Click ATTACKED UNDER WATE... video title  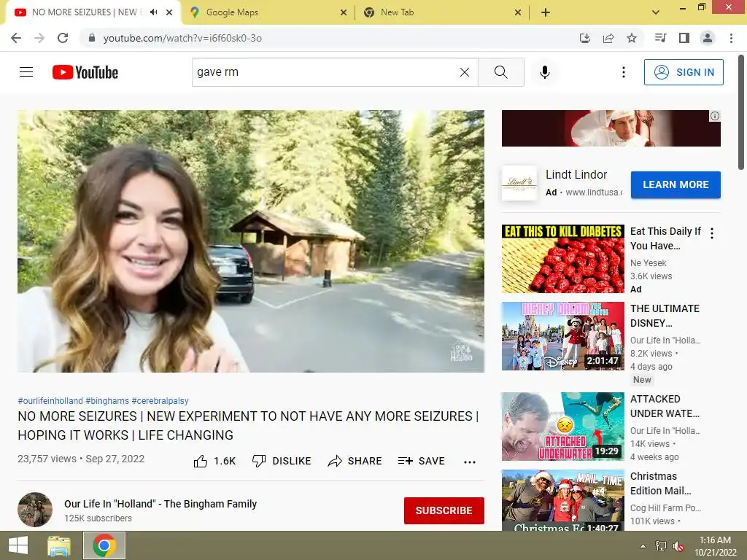click(665, 406)
